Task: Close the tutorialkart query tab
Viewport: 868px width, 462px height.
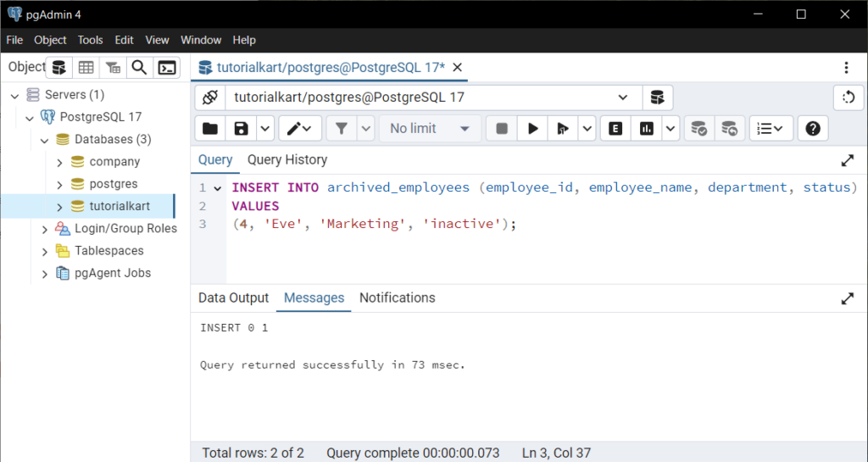Action: click(x=457, y=68)
